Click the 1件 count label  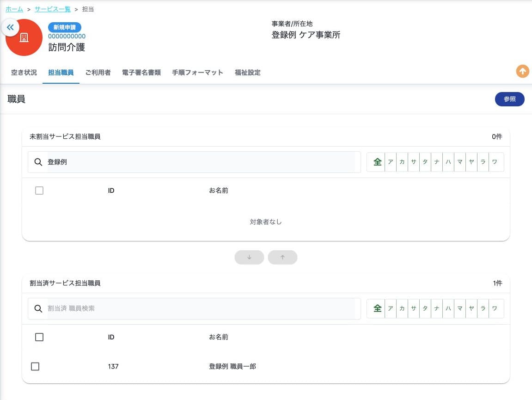(x=497, y=283)
